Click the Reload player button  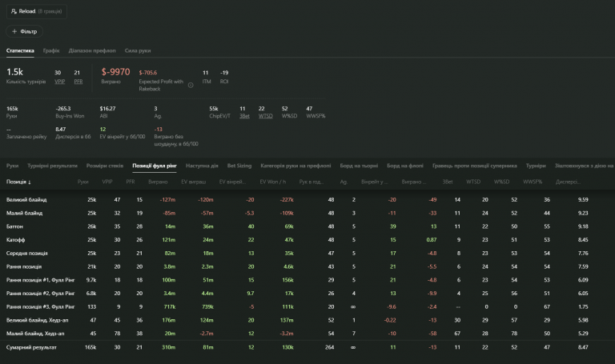coord(37,11)
